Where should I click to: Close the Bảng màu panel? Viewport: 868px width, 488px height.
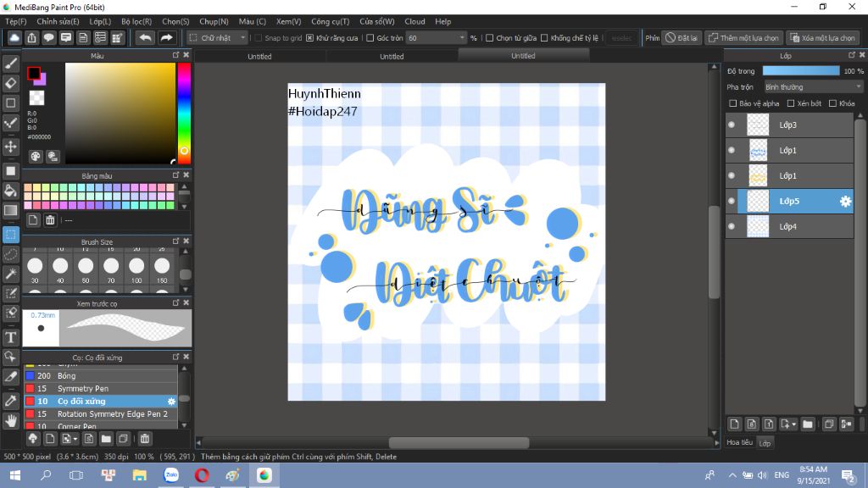coord(186,175)
